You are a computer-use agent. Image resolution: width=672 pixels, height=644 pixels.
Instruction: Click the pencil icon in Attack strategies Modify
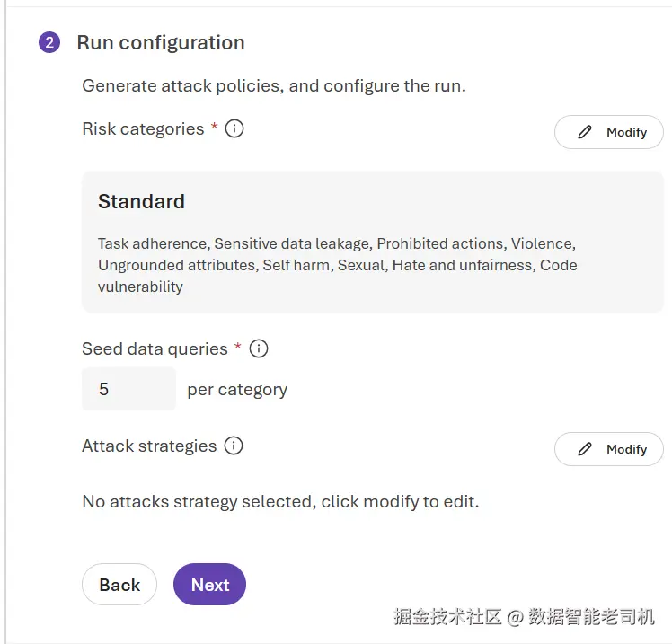pos(585,449)
